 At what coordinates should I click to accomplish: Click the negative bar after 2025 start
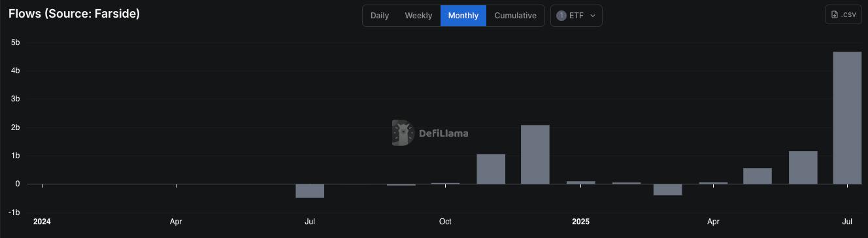click(667, 190)
